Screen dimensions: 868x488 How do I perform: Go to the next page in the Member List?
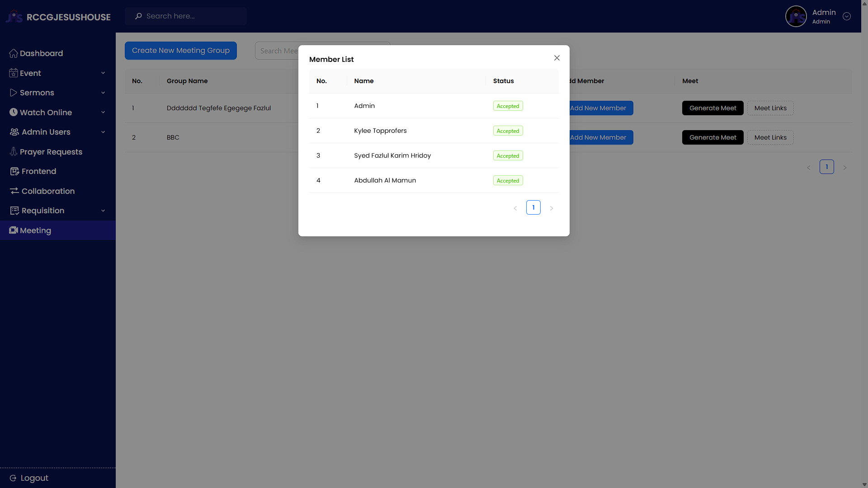(552, 208)
